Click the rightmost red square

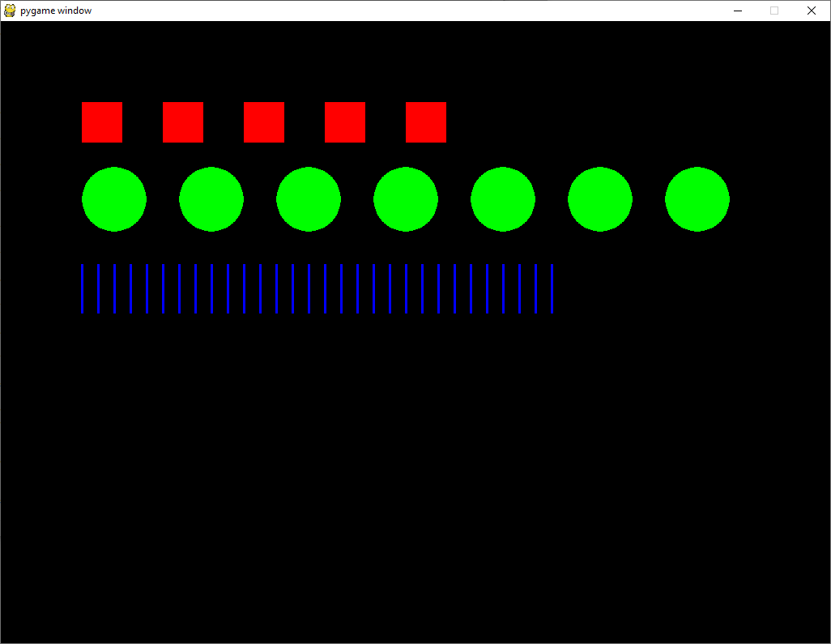tap(426, 122)
